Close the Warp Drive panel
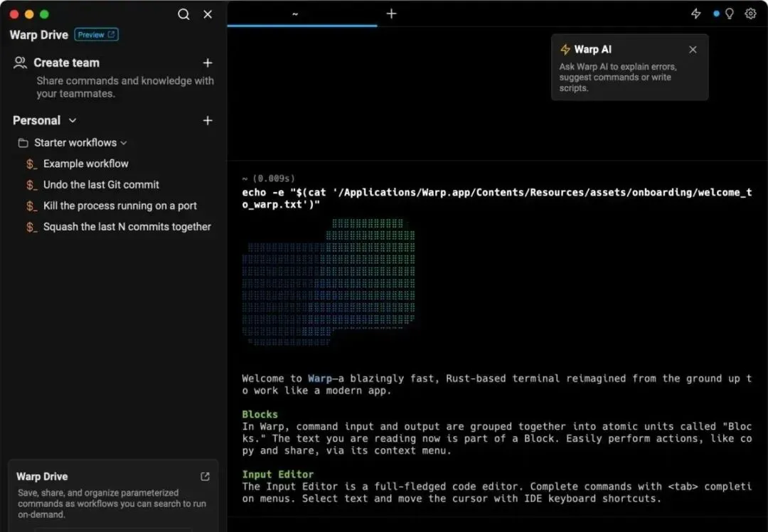 click(x=208, y=14)
